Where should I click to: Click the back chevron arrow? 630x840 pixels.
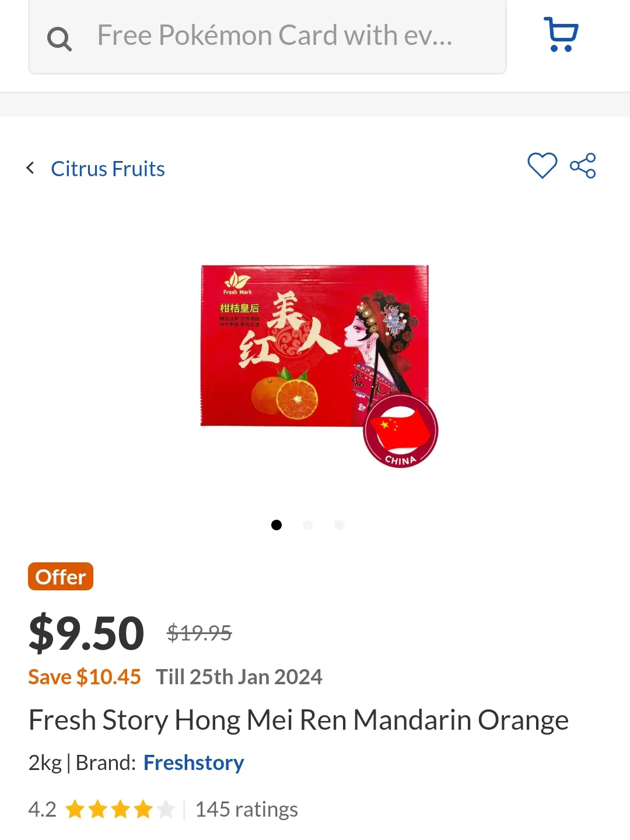30,167
